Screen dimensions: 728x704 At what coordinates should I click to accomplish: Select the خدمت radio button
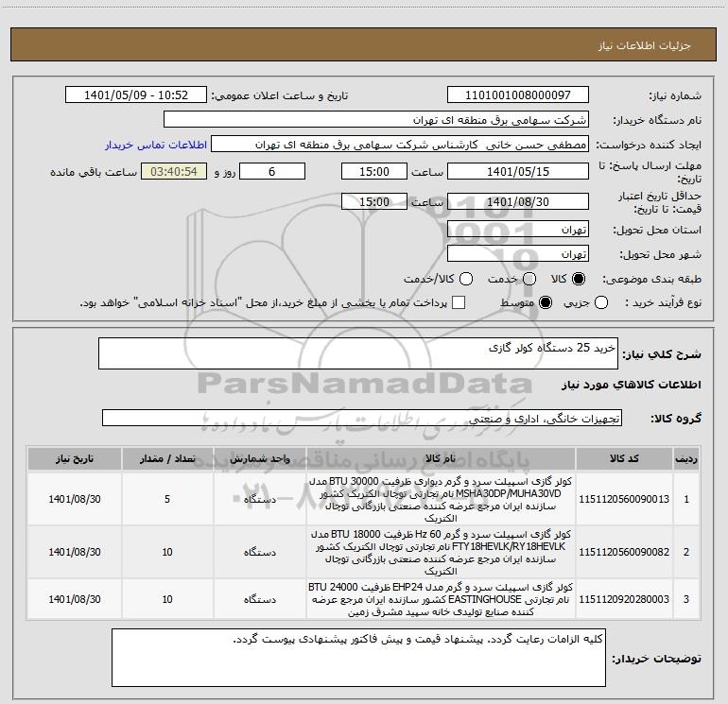click(x=529, y=279)
